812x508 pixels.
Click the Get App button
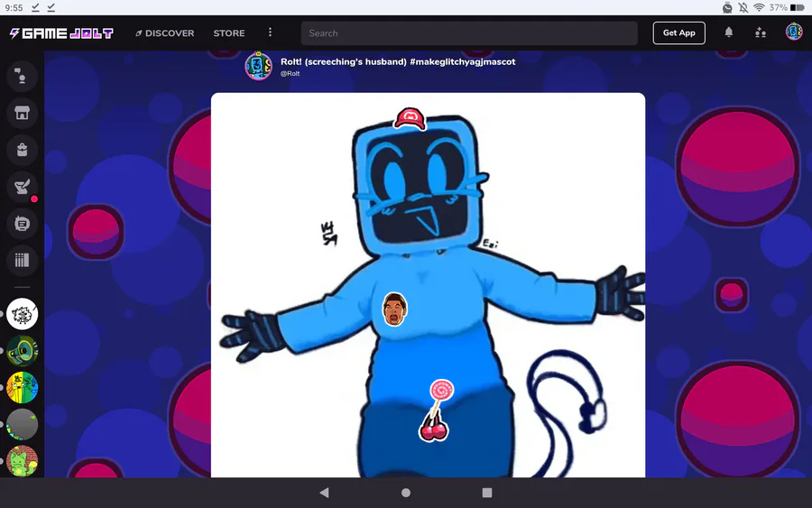click(678, 32)
